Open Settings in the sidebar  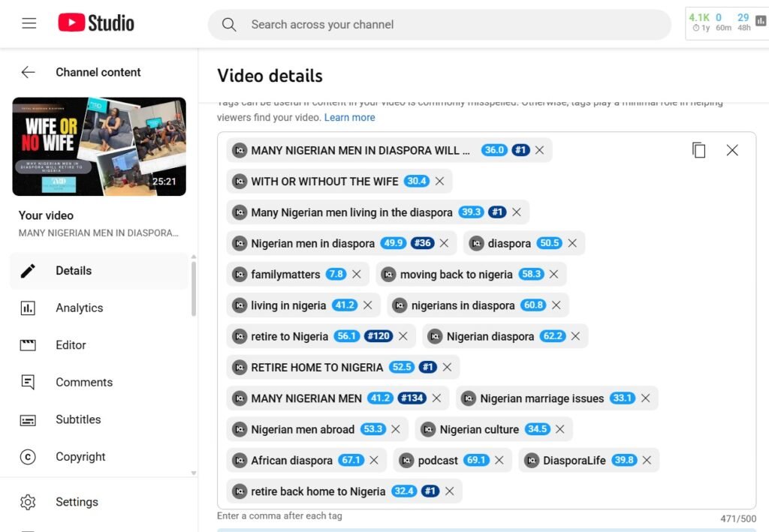coord(77,502)
